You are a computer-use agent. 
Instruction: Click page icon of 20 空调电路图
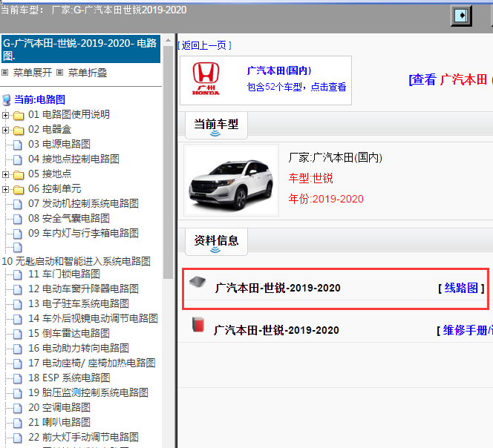coord(18,408)
